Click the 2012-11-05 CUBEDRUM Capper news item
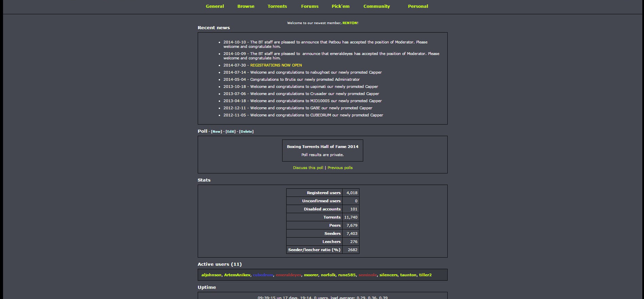The height and width of the screenshot is (299, 644). (303, 115)
